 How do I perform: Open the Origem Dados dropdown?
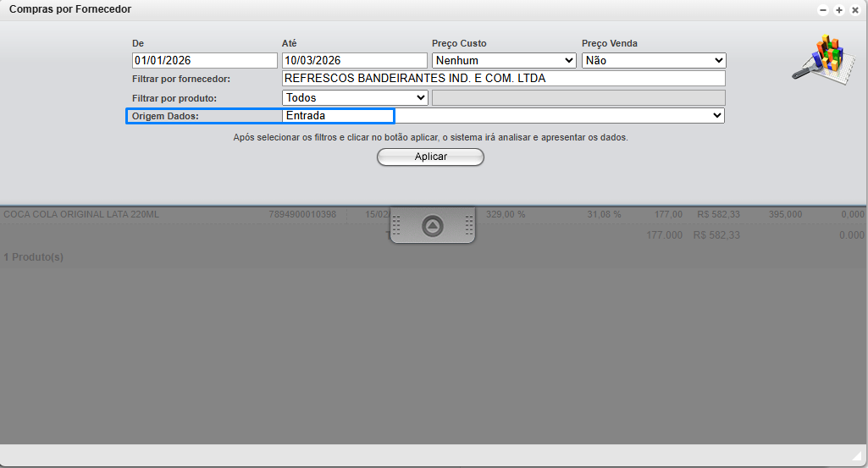(x=503, y=116)
